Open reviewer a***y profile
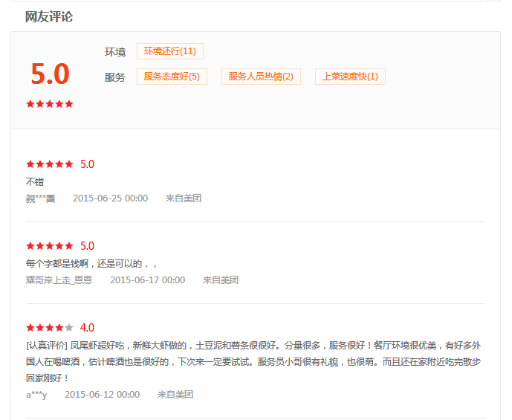 [x=36, y=395]
